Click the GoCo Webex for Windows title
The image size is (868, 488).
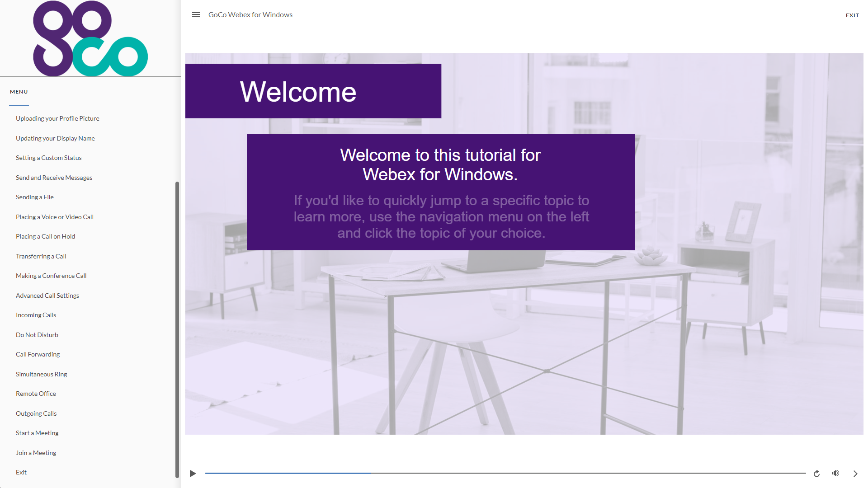pyautogui.click(x=250, y=15)
